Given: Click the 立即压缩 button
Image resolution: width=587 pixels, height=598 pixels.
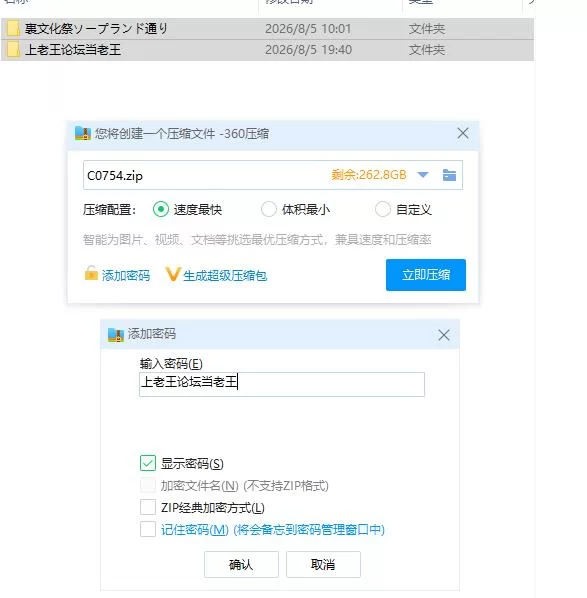Looking at the screenshot, I should (426, 275).
